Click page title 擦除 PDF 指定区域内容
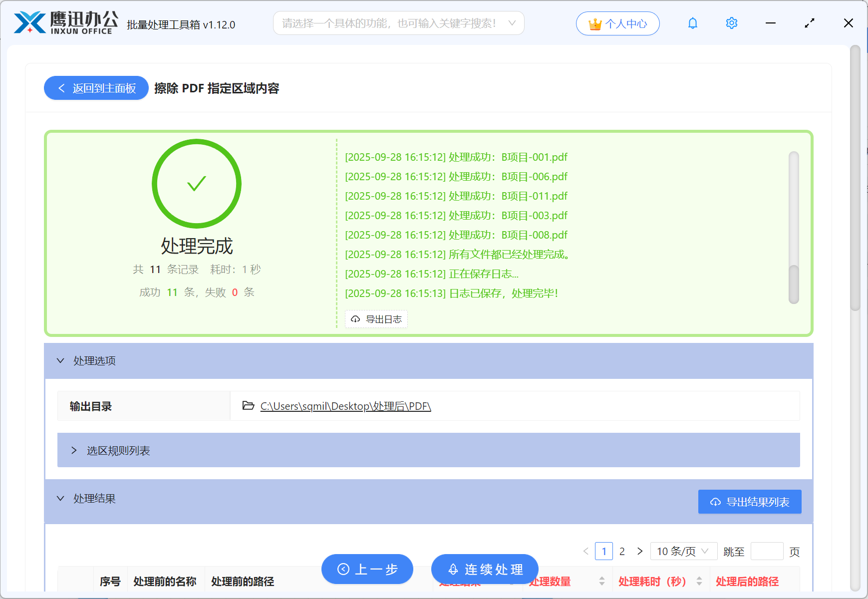 (217, 88)
